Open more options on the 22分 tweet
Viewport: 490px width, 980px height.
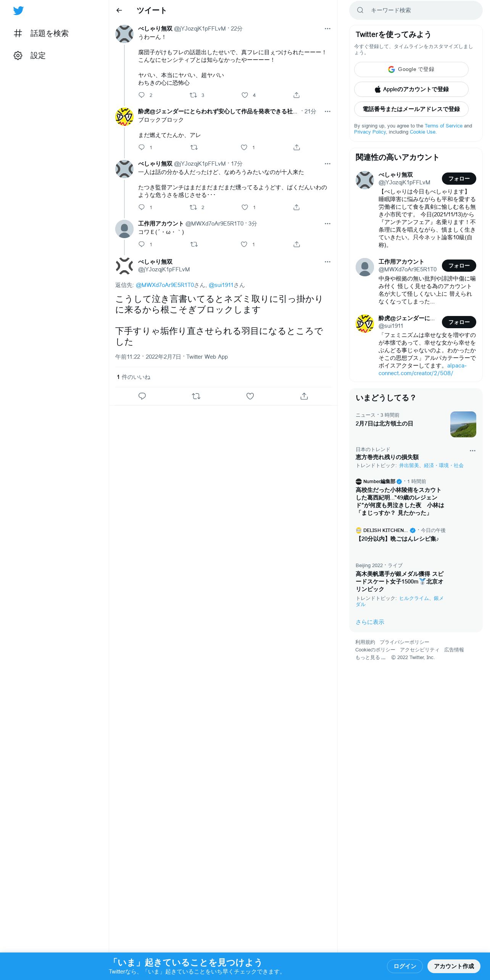tap(327, 29)
